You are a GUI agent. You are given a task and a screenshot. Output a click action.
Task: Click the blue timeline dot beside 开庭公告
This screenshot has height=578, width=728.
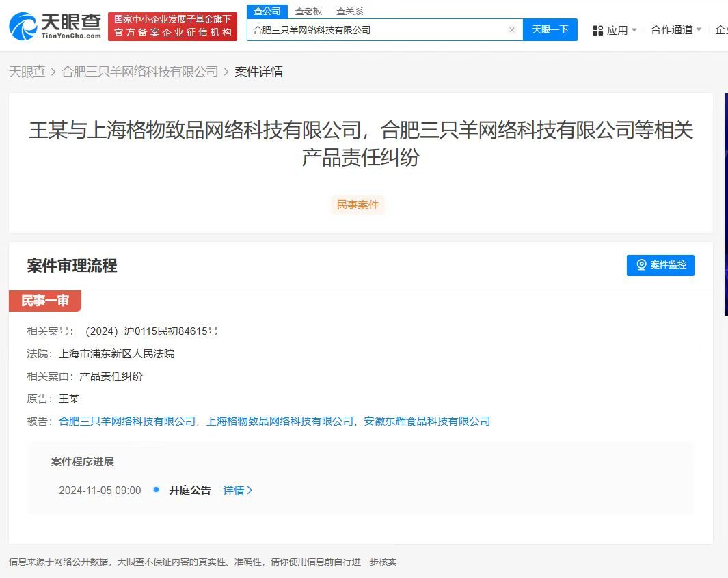pos(156,490)
